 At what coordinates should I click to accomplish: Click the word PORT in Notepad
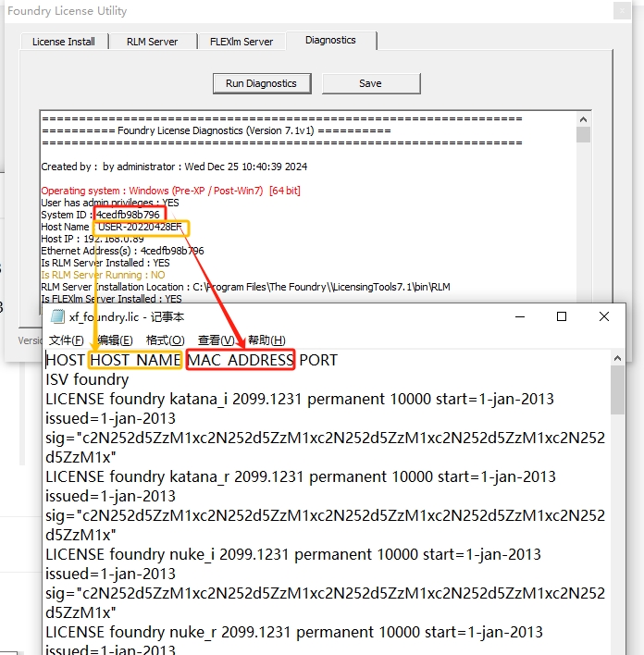tap(318, 360)
